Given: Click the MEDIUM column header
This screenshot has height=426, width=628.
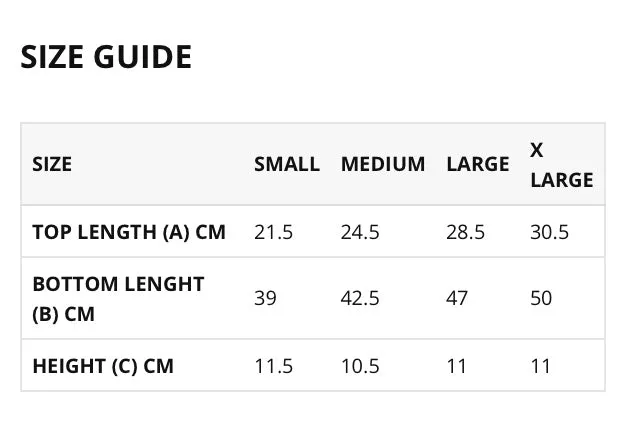Looking at the screenshot, I should [x=383, y=164].
